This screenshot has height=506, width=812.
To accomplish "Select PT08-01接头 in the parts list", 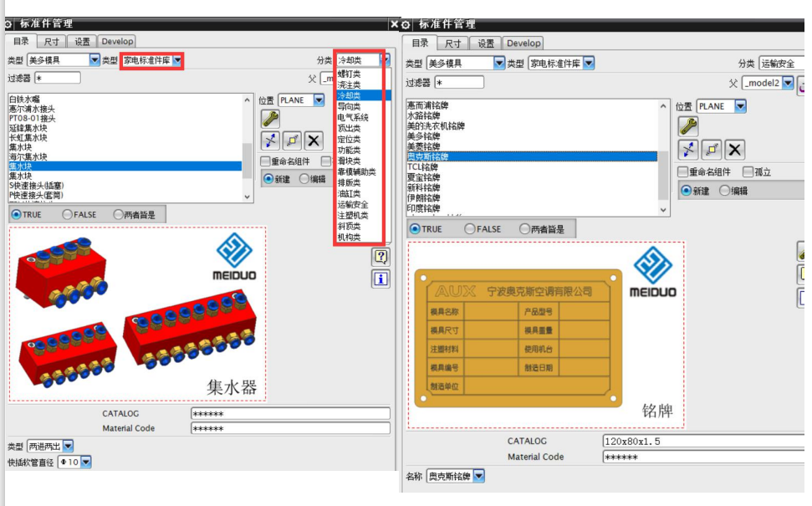I will click(x=32, y=118).
